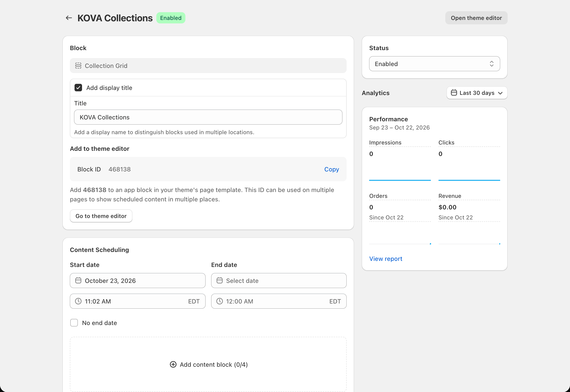
Task: Click the Clicks metric label
Action: click(446, 142)
